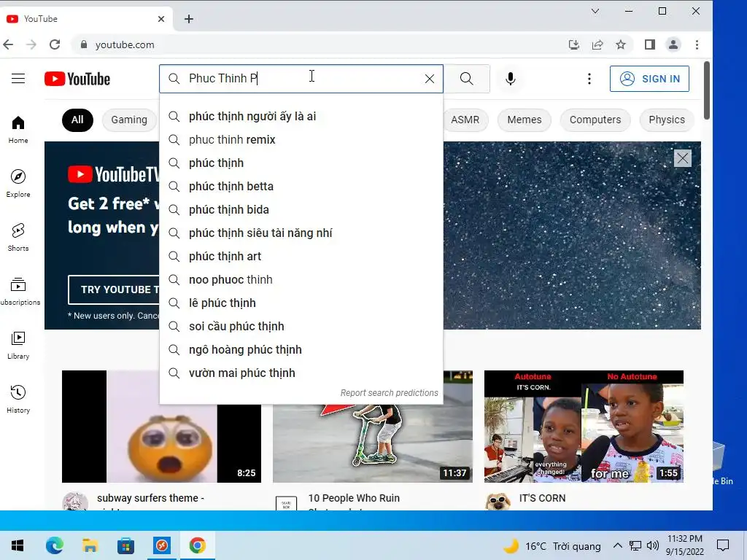The image size is (747, 560).
Task: Choose suggestion 'phúc thịnh siêu tài năng nhí'
Action: pos(301,233)
